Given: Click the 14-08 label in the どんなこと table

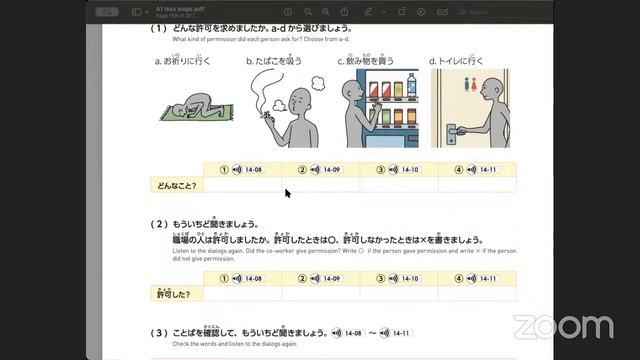Looking at the screenshot, I should 253,169.
